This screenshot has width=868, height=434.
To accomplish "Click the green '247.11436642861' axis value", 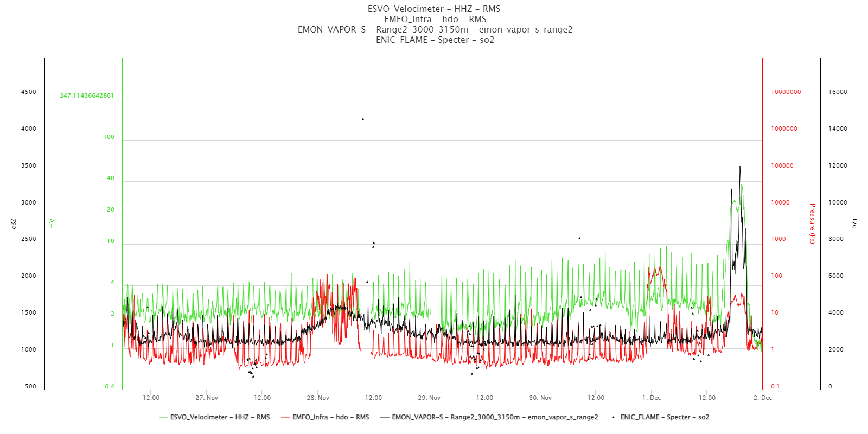I will pyautogui.click(x=87, y=95).
